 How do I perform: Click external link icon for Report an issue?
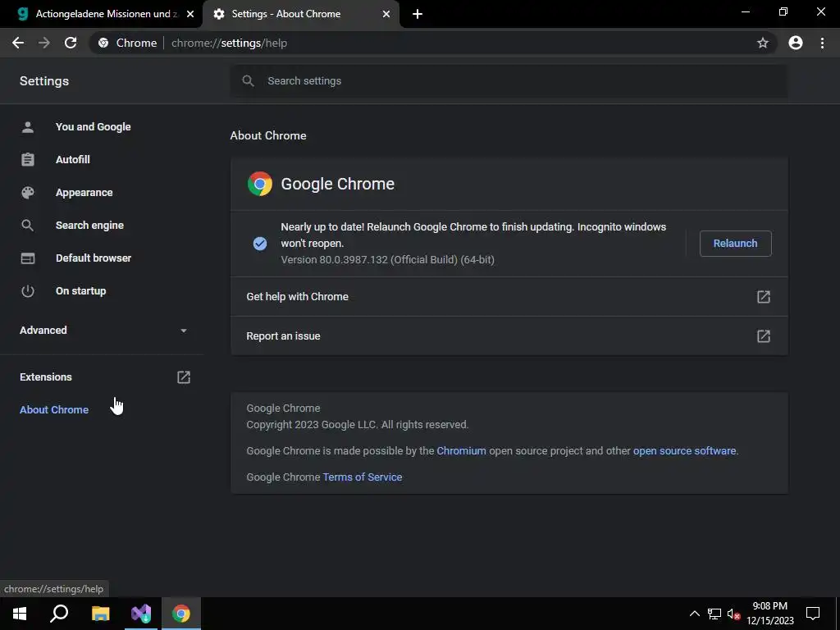[x=764, y=336]
